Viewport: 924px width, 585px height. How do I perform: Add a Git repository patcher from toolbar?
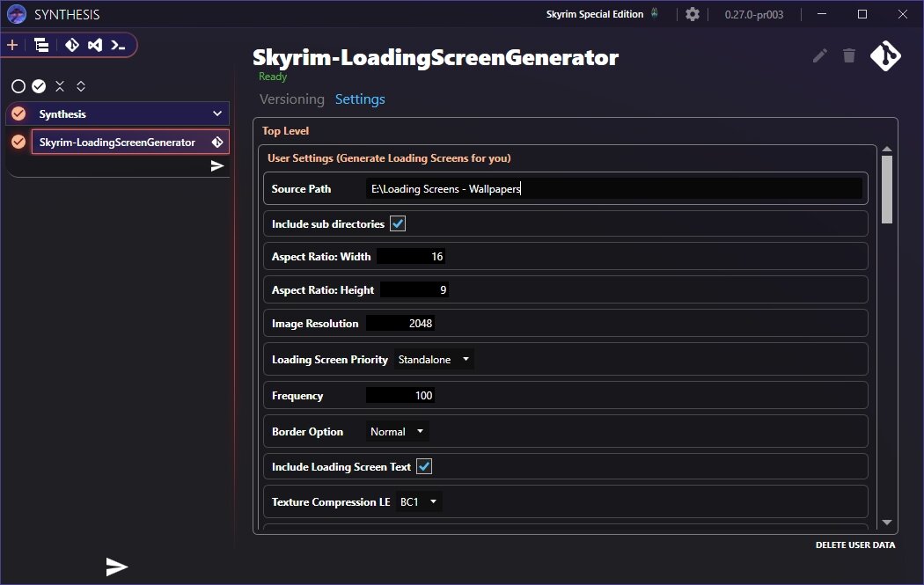(72, 45)
